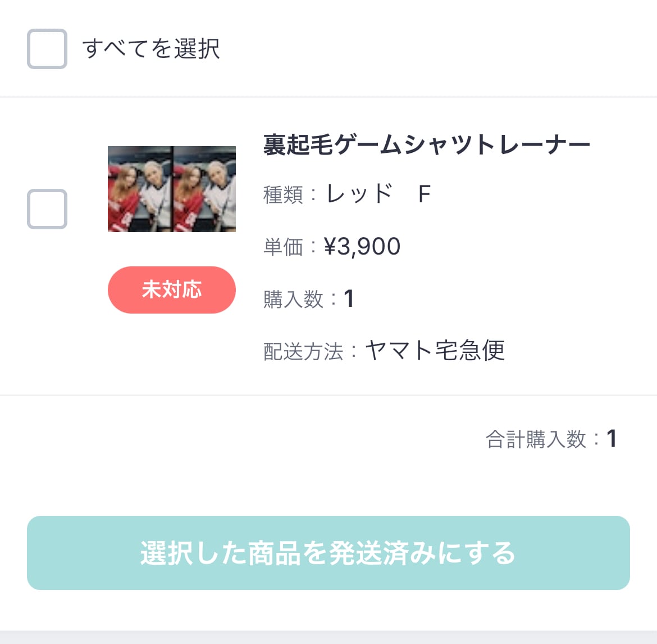The width and height of the screenshot is (657, 644).
Task: Click the 合計購入数 label
Action: tap(536, 439)
